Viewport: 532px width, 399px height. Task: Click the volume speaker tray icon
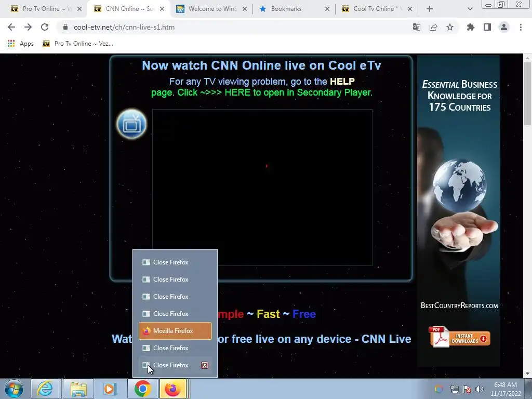point(480,389)
